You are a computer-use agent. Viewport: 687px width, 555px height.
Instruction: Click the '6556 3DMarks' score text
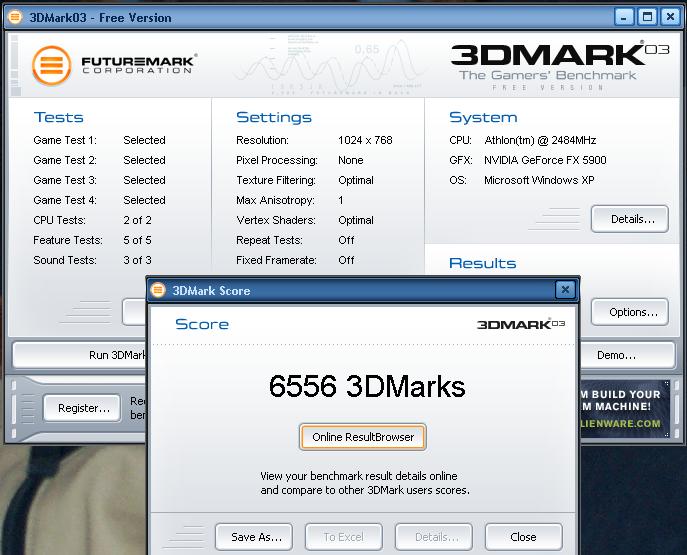(367, 386)
